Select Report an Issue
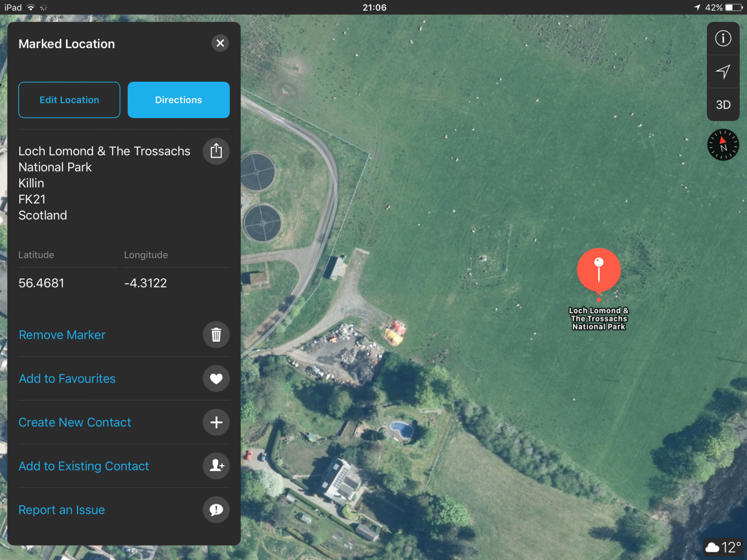This screenshot has height=560, width=747. pyautogui.click(x=62, y=510)
